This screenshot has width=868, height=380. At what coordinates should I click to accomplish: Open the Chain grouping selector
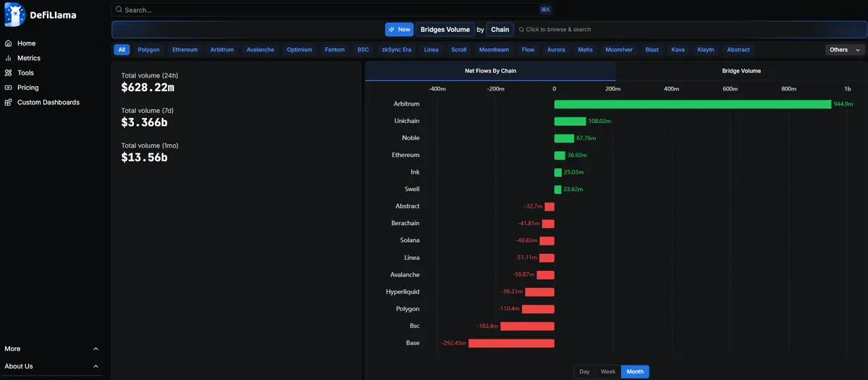[x=500, y=30]
